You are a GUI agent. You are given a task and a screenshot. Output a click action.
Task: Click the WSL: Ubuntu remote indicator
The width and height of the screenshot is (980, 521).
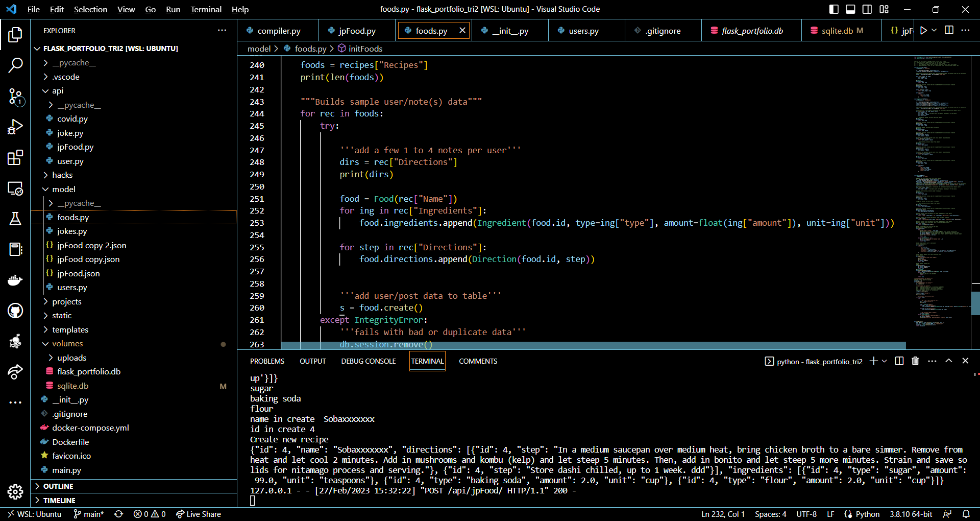coord(35,514)
